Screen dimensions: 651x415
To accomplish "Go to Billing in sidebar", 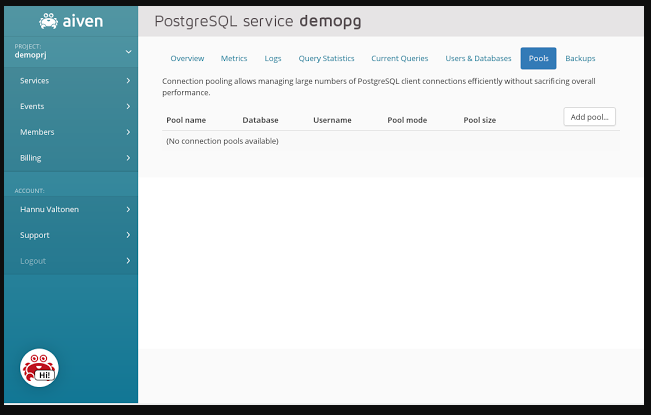I will (31, 158).
